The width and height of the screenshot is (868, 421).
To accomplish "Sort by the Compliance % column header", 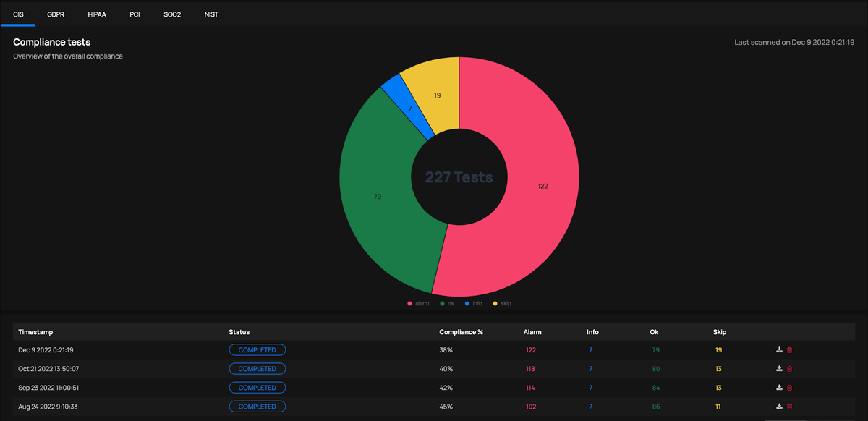I will (461, 332).
